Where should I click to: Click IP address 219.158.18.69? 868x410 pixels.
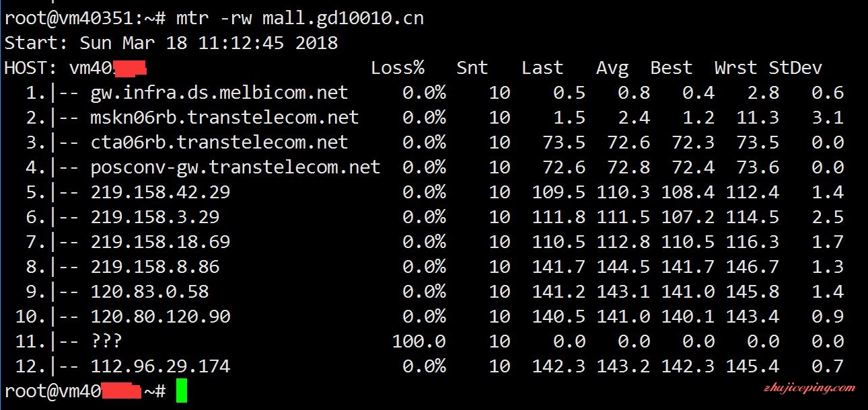(160, 242)
